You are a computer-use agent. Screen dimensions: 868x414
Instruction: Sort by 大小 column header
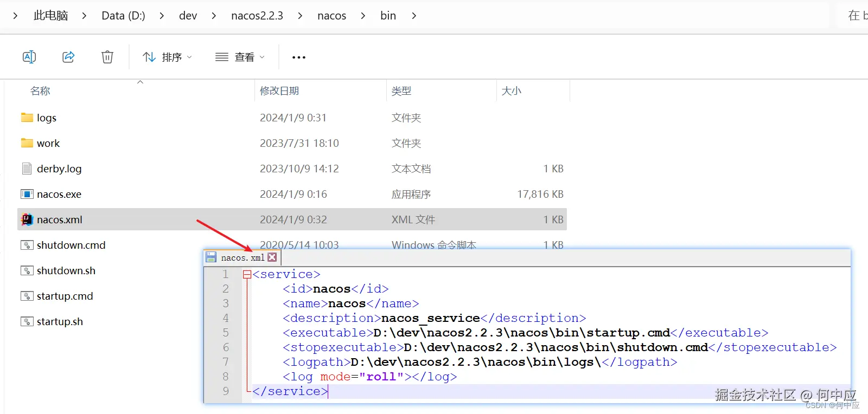(x=512, y=91)
